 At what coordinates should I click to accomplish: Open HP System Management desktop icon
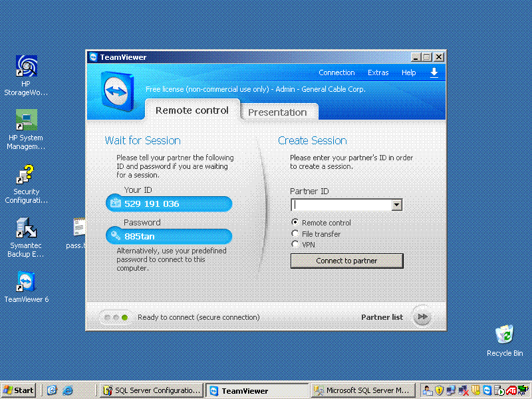[x=27, y=121]
